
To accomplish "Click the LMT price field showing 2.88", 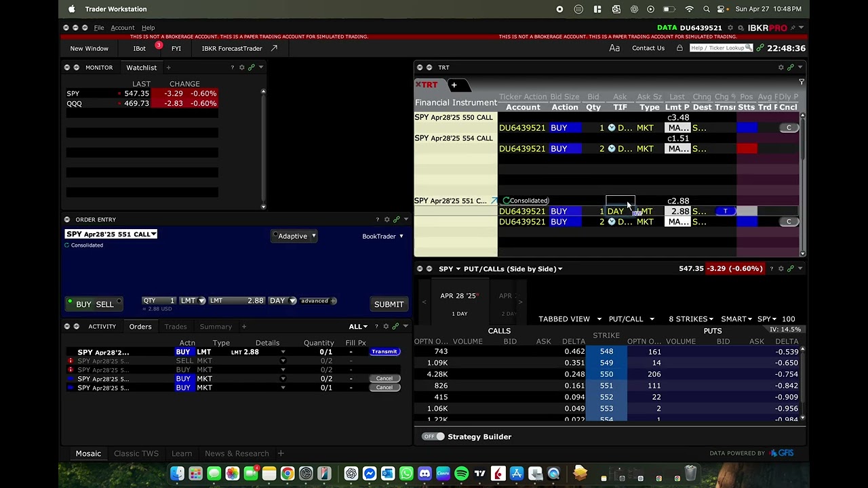I will [x=237, y=300].
